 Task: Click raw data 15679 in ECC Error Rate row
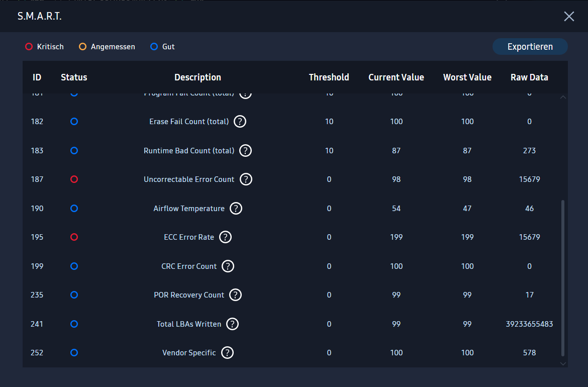[529, 237]
